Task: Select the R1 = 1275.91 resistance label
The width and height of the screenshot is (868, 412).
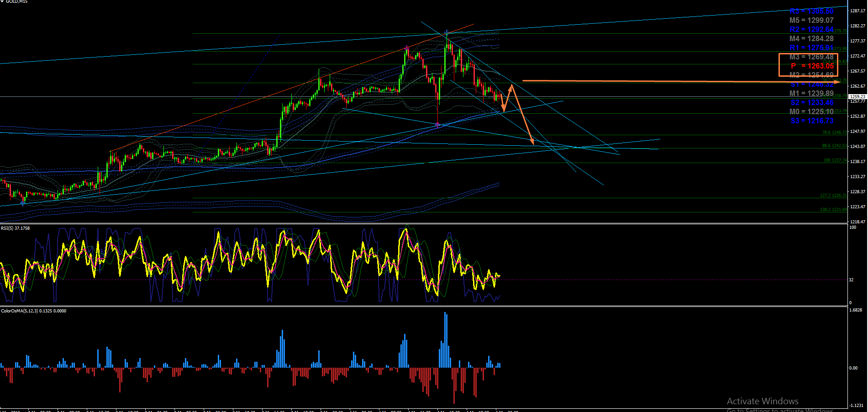Action: (812, 48)
